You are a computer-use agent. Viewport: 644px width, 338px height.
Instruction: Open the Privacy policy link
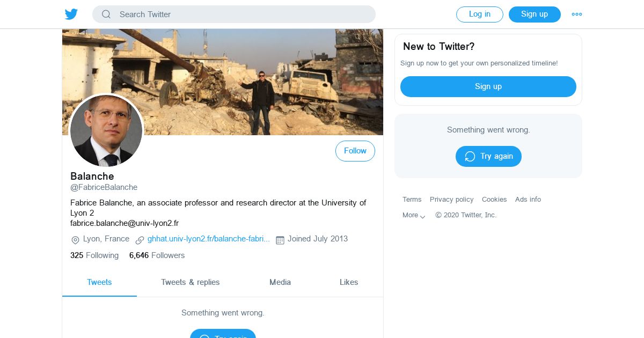(452, 200)
